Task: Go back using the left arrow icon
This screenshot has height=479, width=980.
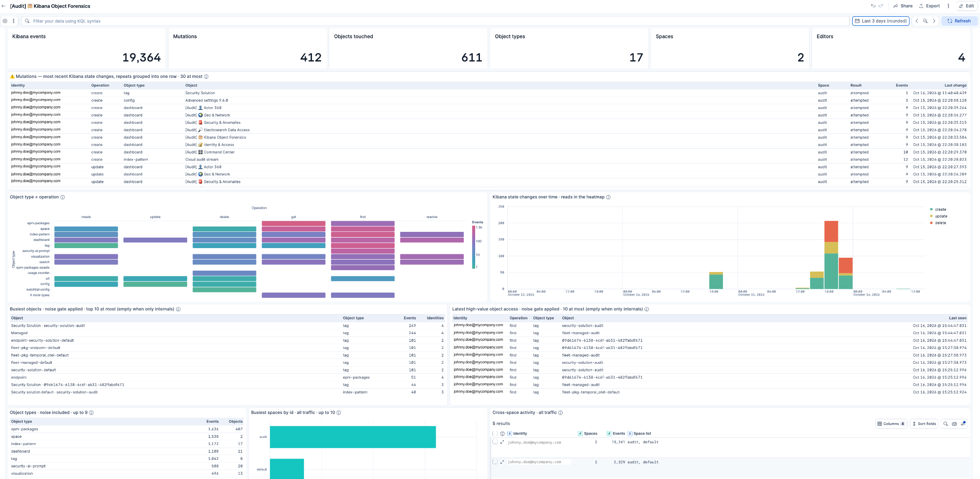Action: [4, 6]
